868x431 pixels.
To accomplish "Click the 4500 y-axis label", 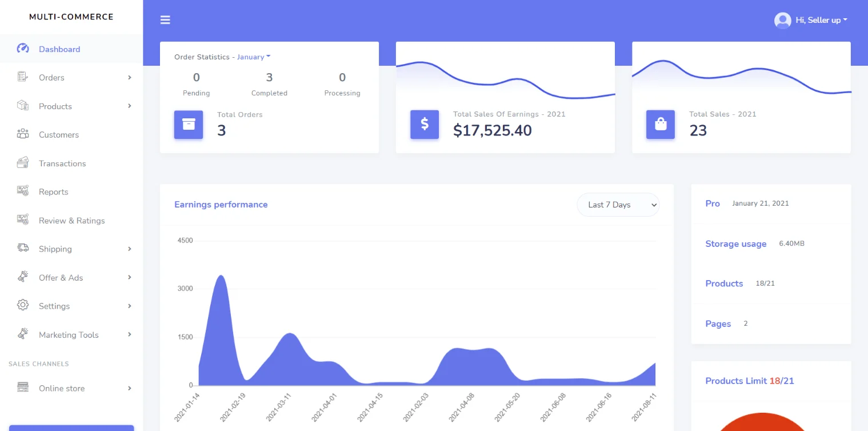I will [185, 241].
